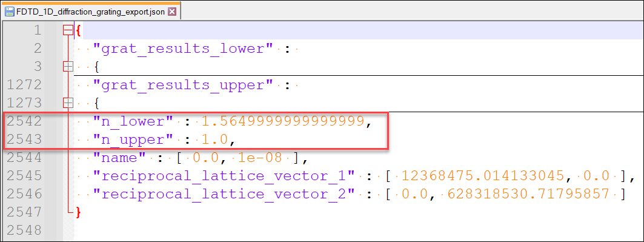The width and height of the screenshot is (644, 242).
Task: Click line number 2548 in the margin
Action: (x=24, y=230)
